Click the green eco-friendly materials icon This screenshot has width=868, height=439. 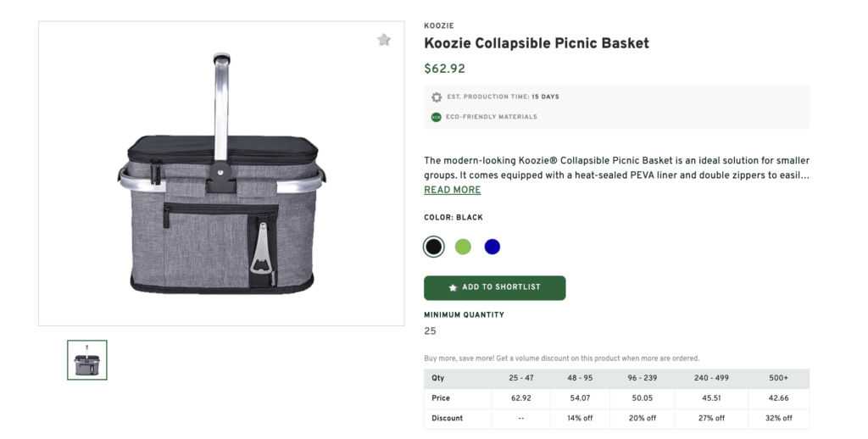(437, 117)
